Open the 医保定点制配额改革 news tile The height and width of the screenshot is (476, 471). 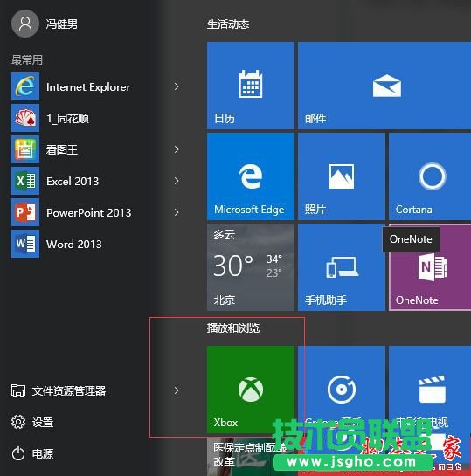pos(251,456)
